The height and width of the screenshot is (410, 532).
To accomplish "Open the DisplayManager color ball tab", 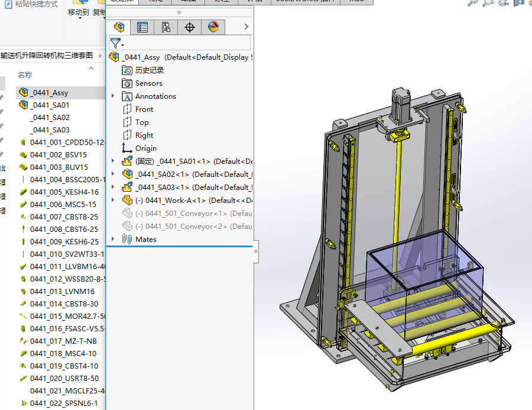I will coord(213,27).
